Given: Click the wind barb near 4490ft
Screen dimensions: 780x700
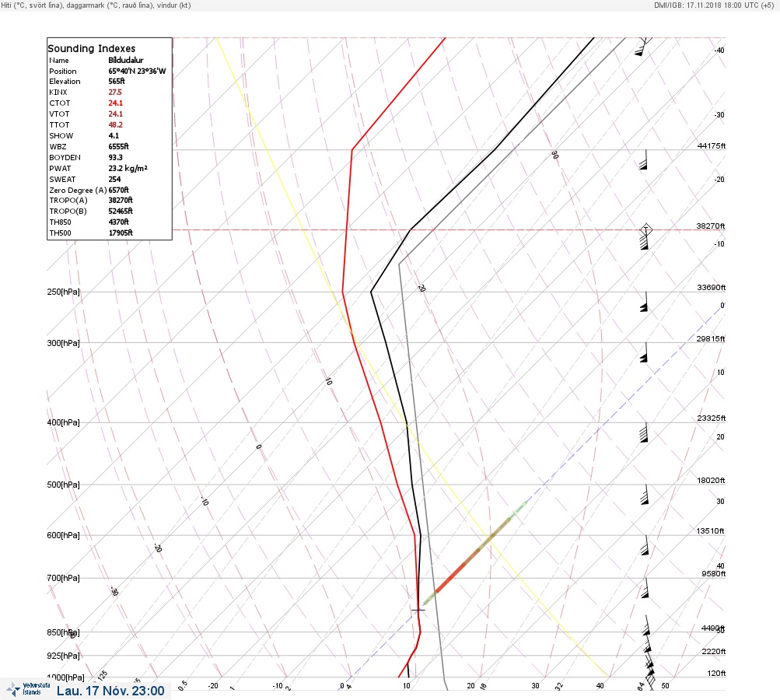Looking at the screenshot, I should 646,625.
